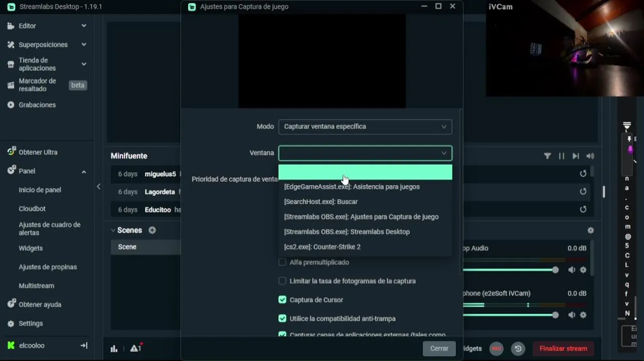Select SearchHost.exe Buscar window option
The image size is (644, 361).
coord(365,202)
